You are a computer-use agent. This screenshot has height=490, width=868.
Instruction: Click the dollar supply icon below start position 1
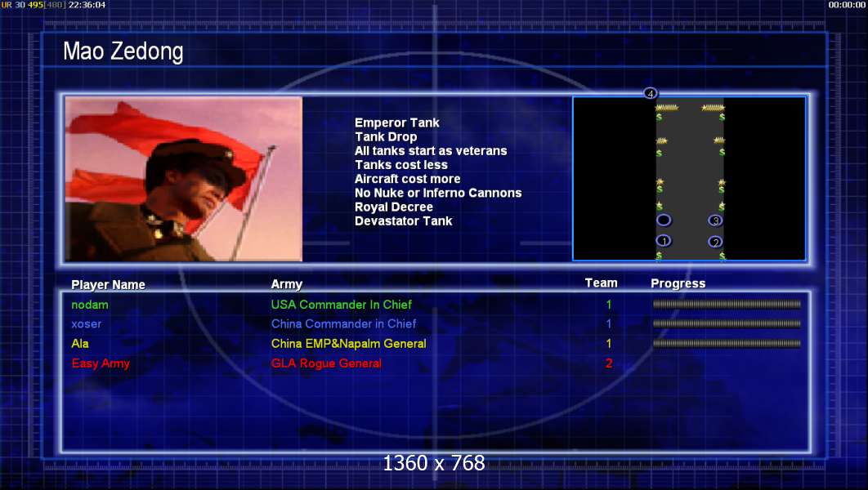(x=659, y=256)
